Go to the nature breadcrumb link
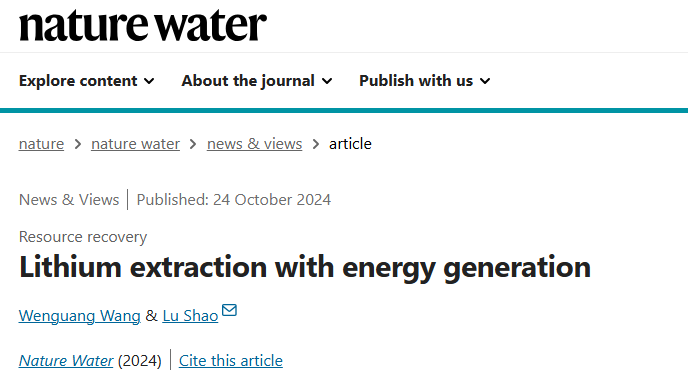The height and width of the screenshot is (382, 688). (41, 144)
